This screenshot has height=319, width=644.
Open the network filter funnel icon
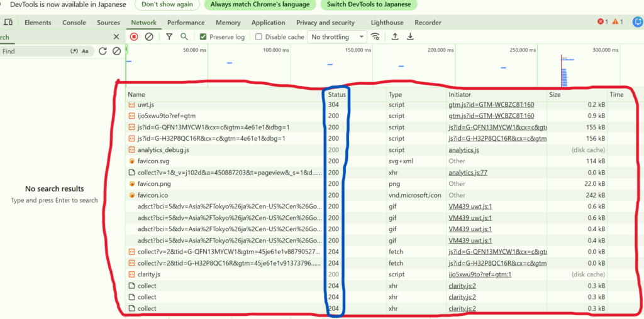click(x=169, y=37)
